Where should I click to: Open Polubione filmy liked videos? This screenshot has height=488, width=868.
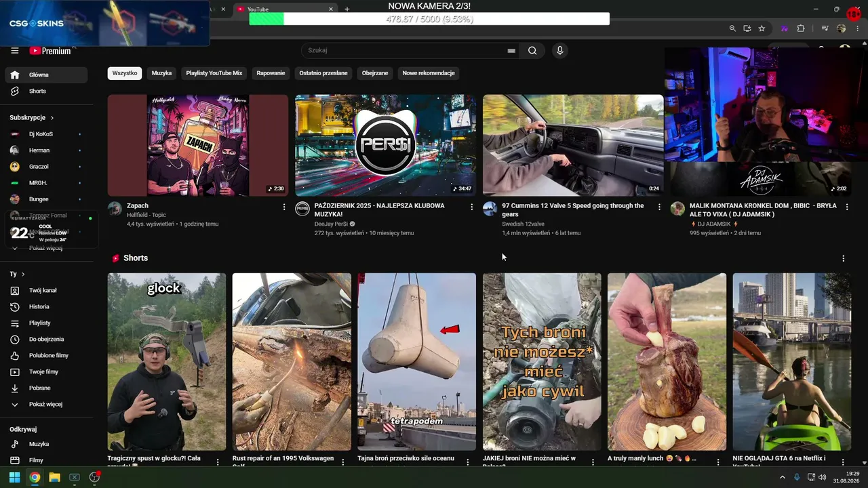[46, 356]
